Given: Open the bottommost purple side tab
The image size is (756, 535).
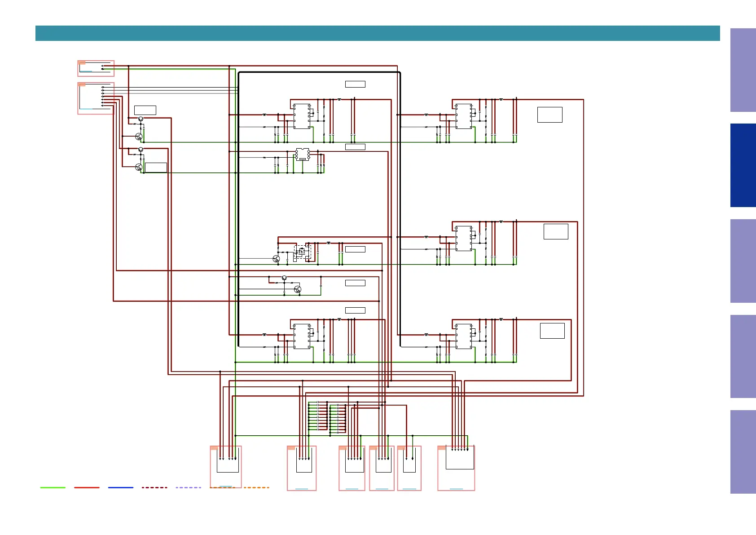Looking at the screenshot, I should pos(743,452).
